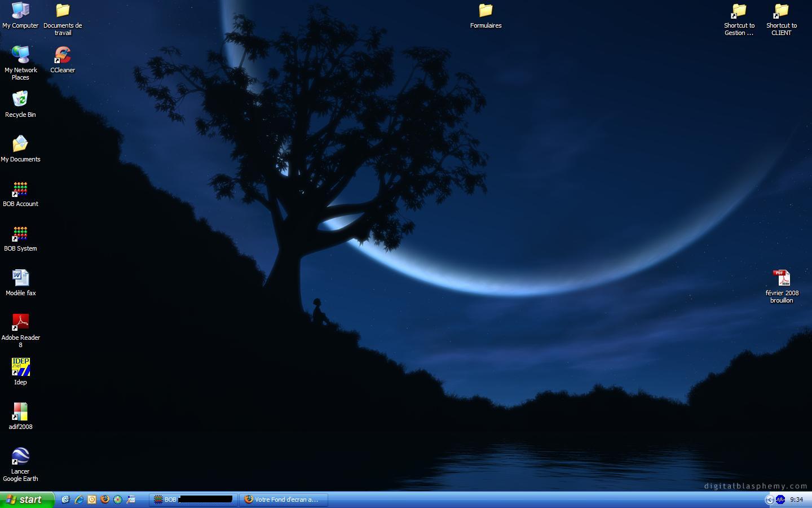Viewport: 812px width, 508px height.
Task: Select the février 2008 brouillon PDF
Action: [782, 287]
